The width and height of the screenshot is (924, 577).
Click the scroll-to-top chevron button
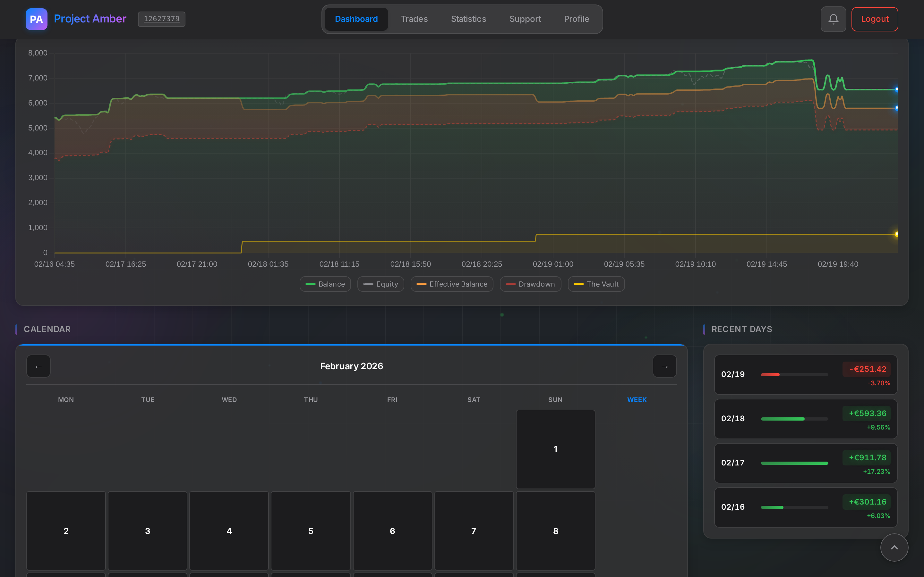pos(894,547)
